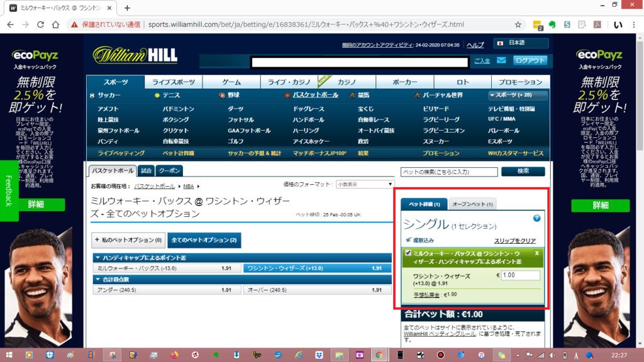This screenshot has width=644, height=362.
Task: Toggle the bet selection checkbox
Action: 408,253
